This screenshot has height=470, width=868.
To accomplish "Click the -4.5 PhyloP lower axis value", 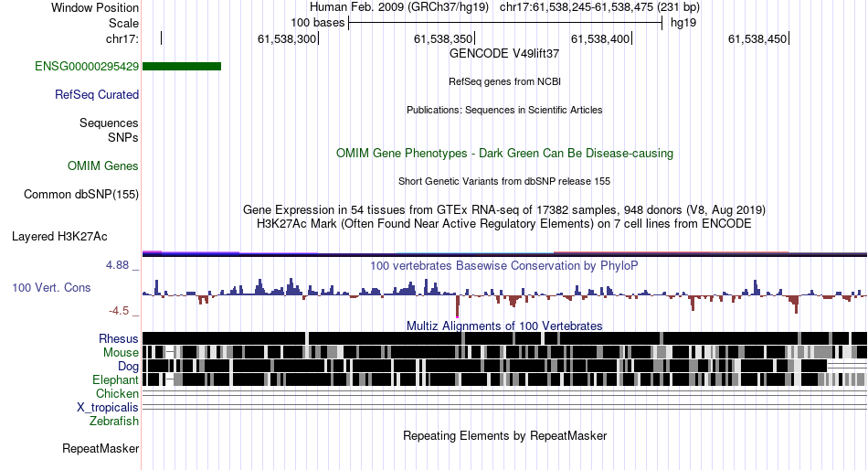I will click(119, 310).
